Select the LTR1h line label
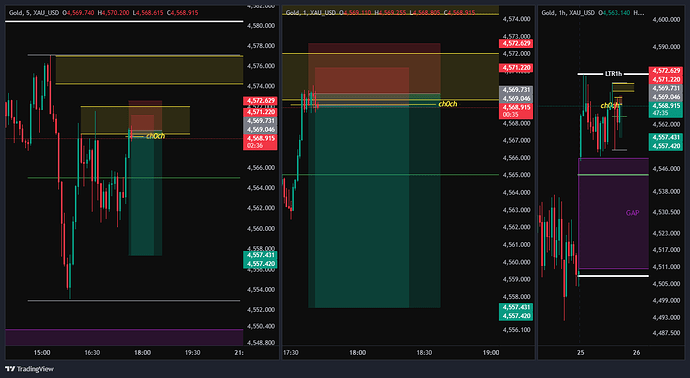This screenshot has height=378, width=690. pos(613,73)
